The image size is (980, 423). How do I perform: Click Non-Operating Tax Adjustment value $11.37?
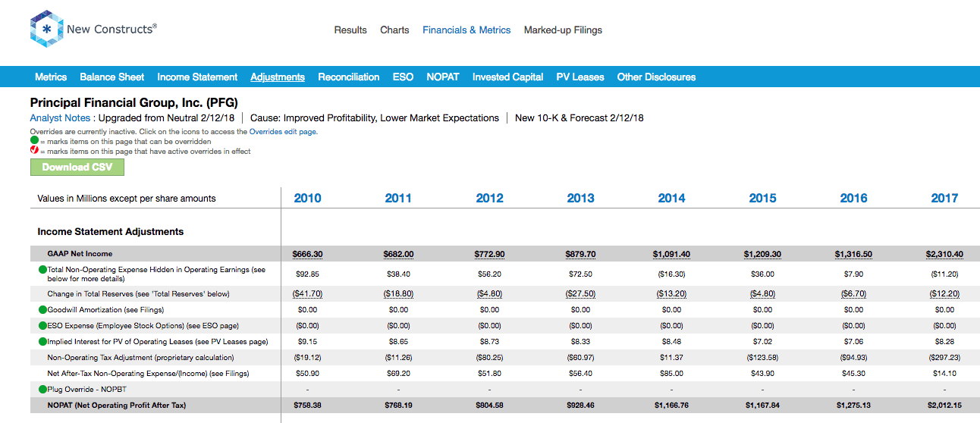coord(671,357)
